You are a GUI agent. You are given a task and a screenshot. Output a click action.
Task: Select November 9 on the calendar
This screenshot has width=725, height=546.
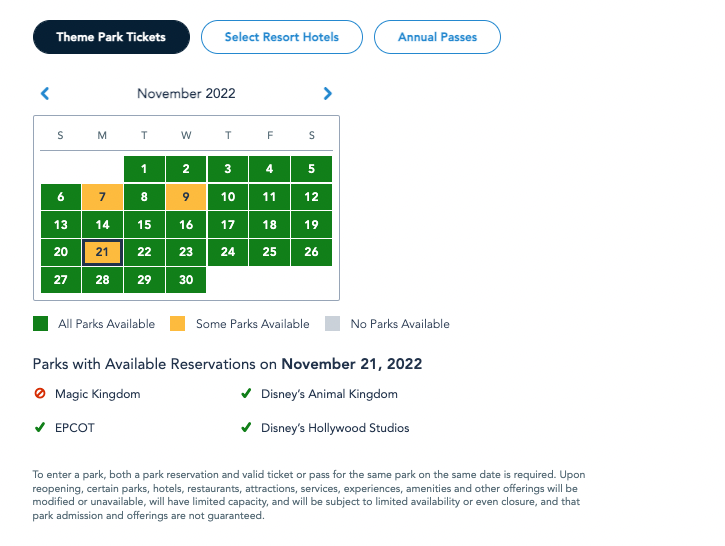point(186,197)
